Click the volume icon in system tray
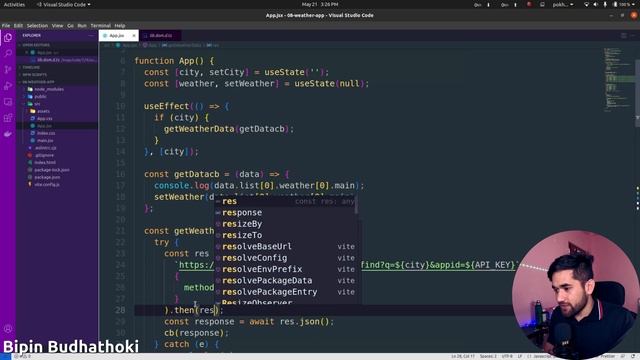 [596, 4]
